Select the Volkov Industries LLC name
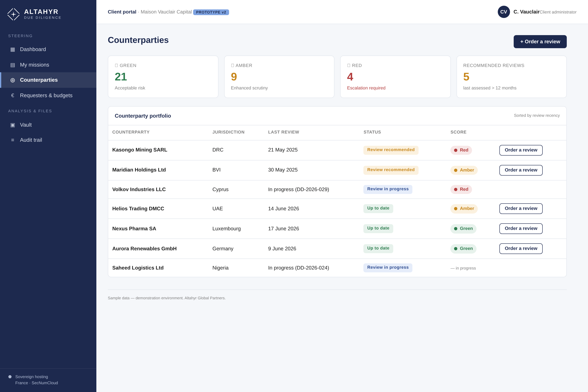This screenshot has height=392, width=588. click(x=139, y=189)
